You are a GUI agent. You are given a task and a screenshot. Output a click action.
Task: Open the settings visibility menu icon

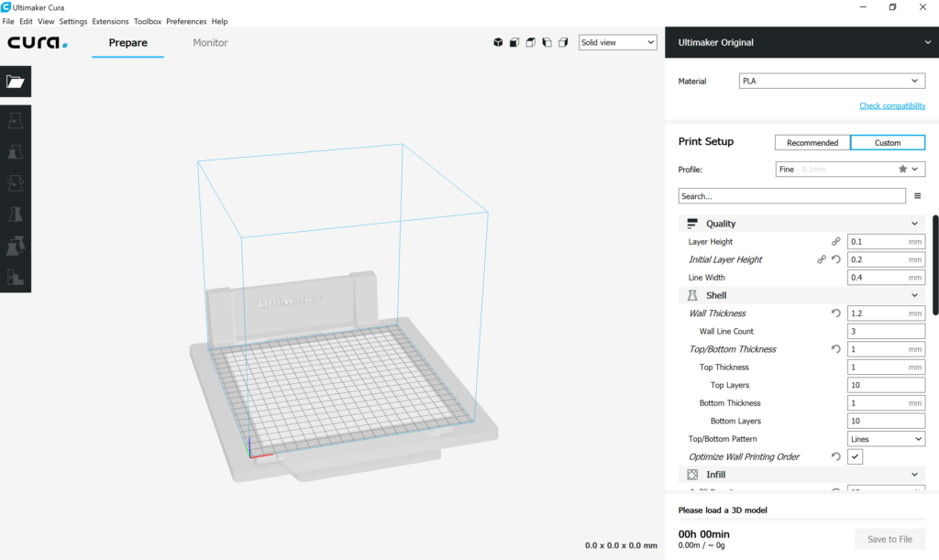coord(917,195)
